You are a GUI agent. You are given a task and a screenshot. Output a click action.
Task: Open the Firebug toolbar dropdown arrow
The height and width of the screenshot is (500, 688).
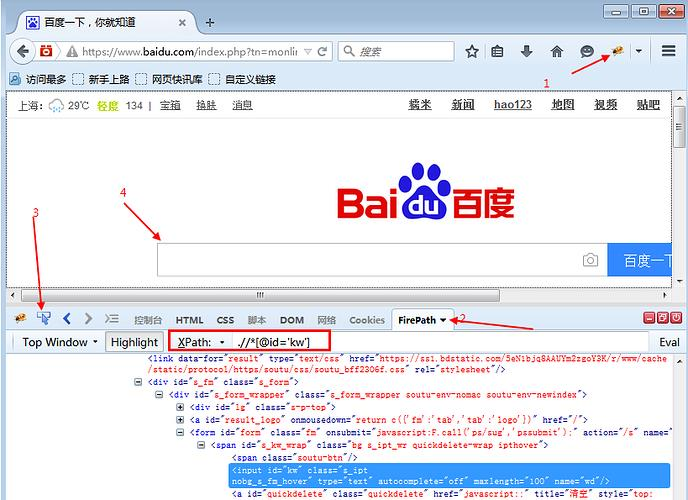(639, 51)
